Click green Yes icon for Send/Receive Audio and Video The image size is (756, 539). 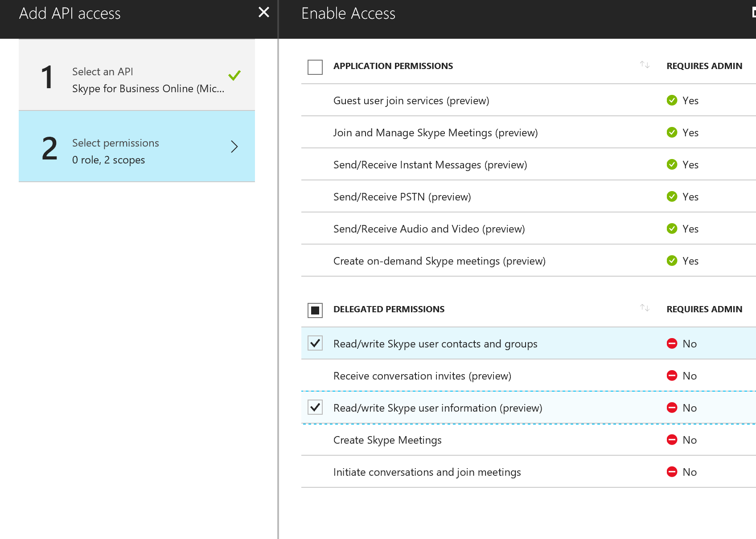coord(672,229)
